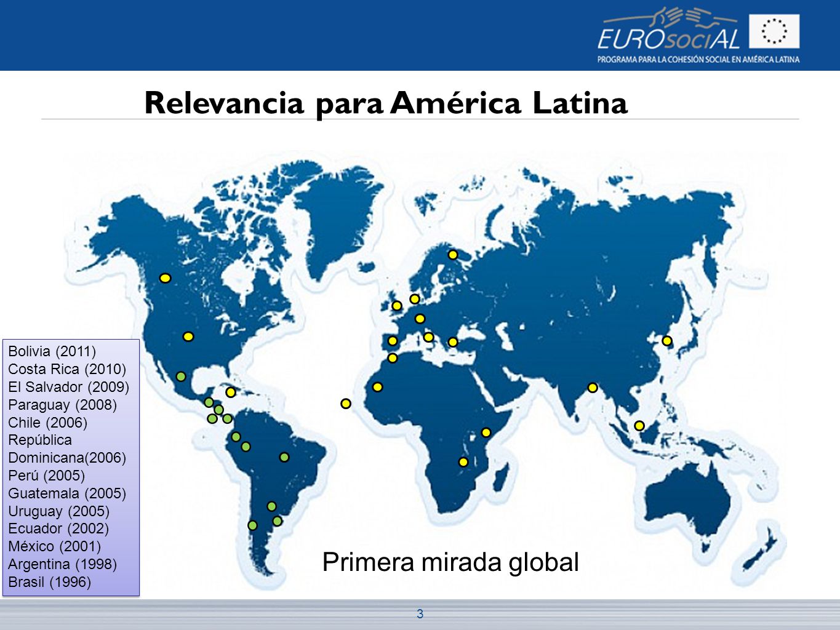Select the yellow dot over Italy
This screenshot has height=630, width=840.
click(x=429, y=337)
